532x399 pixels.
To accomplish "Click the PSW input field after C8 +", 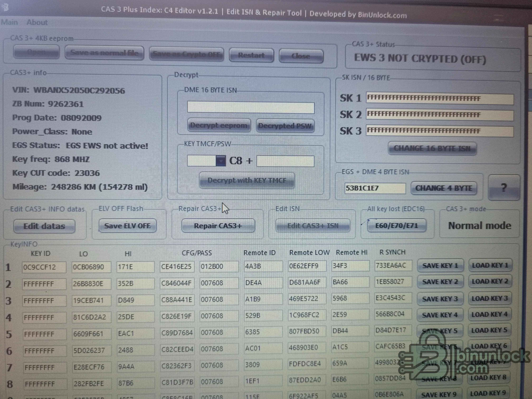I will click(x=286, y=161).
